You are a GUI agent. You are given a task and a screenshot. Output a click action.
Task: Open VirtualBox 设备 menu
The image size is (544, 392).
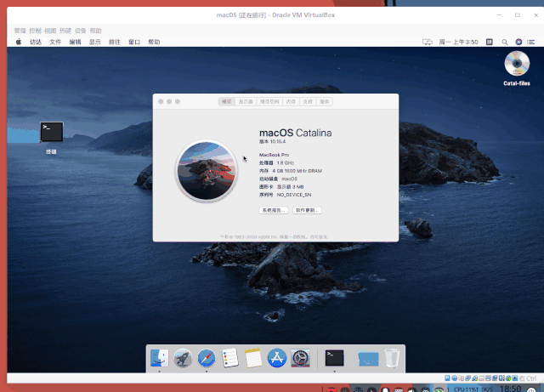pyautogui.click(x=81, y=31)
